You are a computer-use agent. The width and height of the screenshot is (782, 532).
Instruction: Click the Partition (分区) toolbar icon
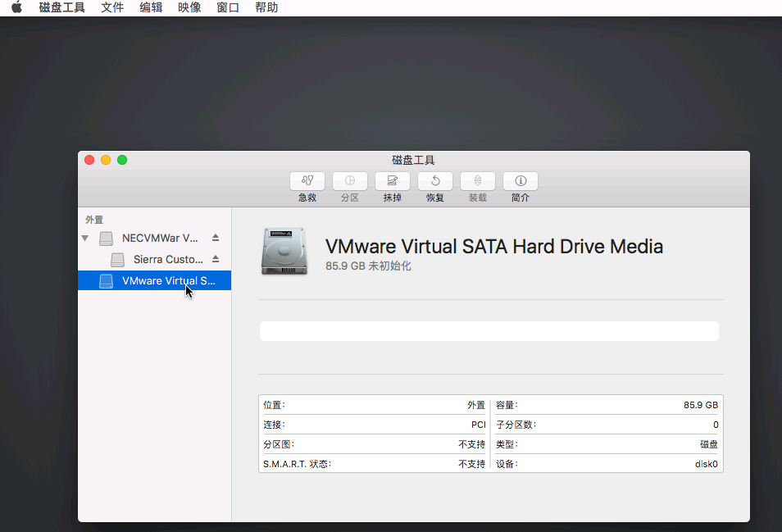point(350,181)
